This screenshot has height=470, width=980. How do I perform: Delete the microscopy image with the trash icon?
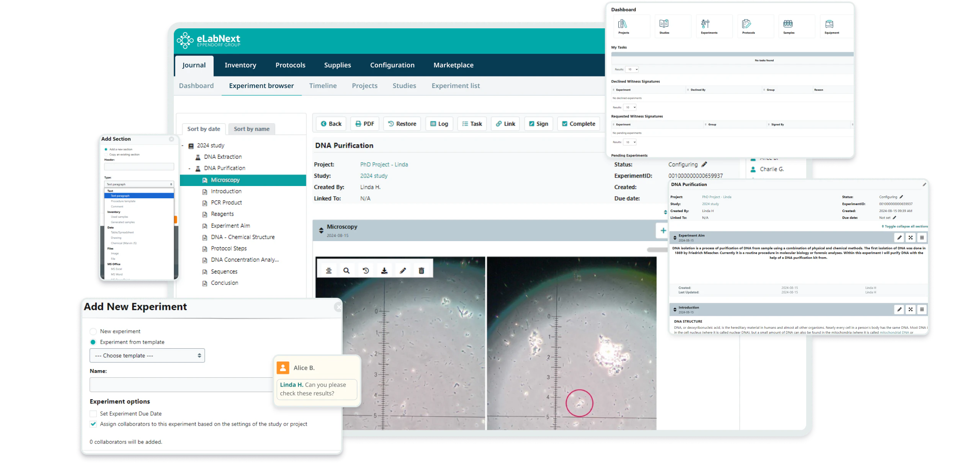pyautogui.click(x=421, y=270)
